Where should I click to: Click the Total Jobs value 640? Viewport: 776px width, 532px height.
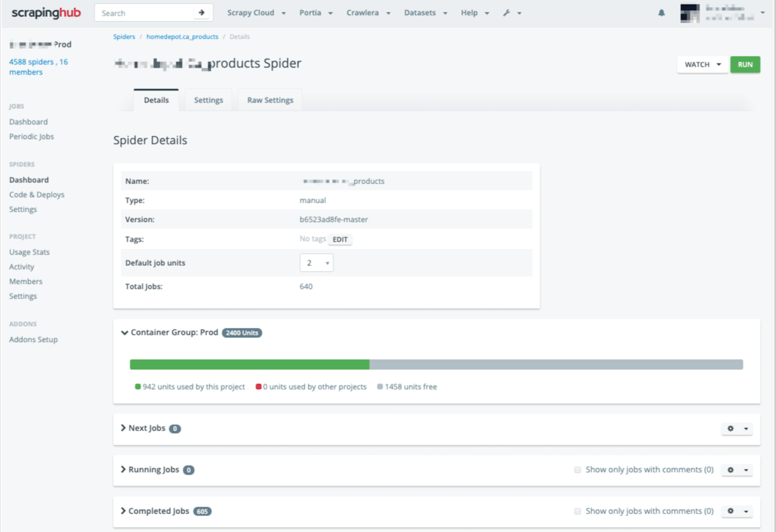[306, 287]
